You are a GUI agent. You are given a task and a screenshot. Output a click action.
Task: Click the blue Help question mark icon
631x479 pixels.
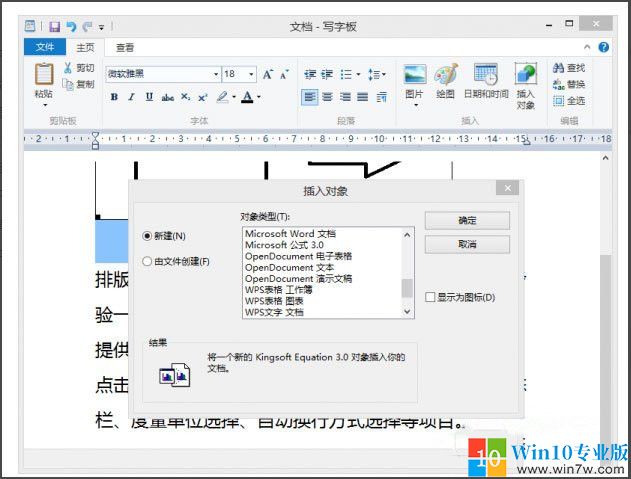[603, 47]
